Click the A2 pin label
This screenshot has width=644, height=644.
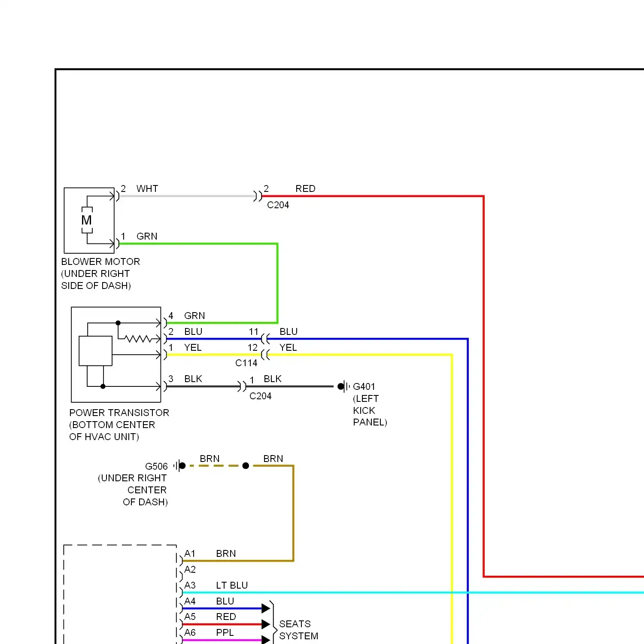coord(190,569)
